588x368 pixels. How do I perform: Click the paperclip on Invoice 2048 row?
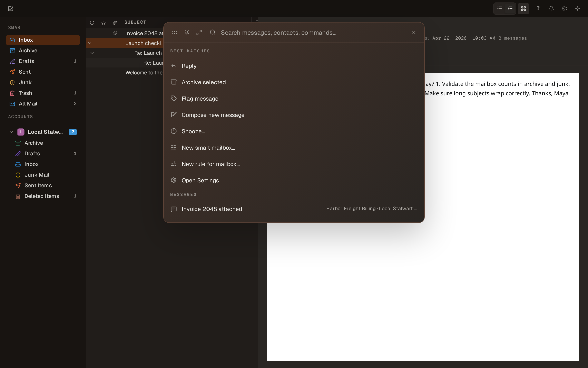(x=115, y=33)
